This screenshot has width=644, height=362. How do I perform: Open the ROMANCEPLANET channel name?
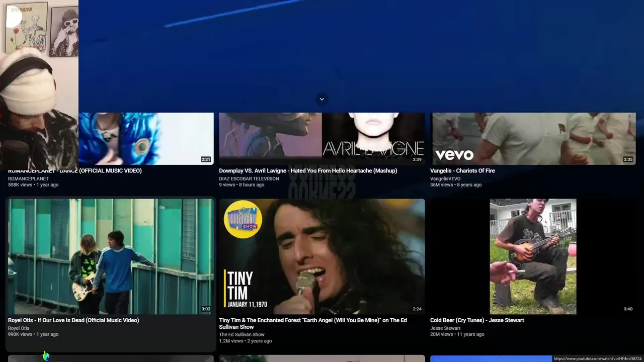click(28, 178)
